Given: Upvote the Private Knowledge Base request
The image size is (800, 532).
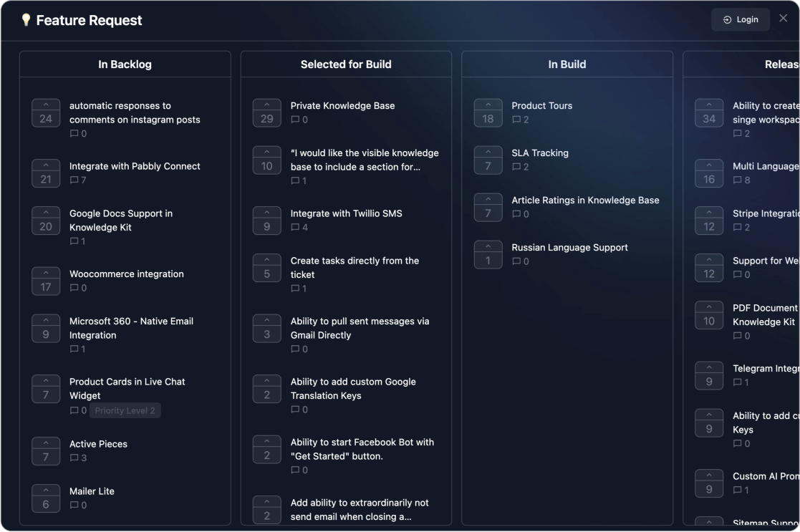Looking at the screenshot, I should tap(266, 112).
